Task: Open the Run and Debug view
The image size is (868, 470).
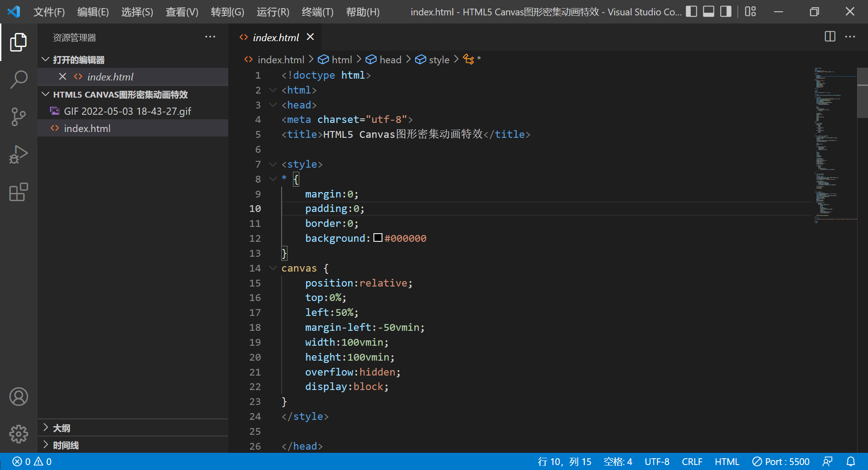Action: click(x=19, y=154)
